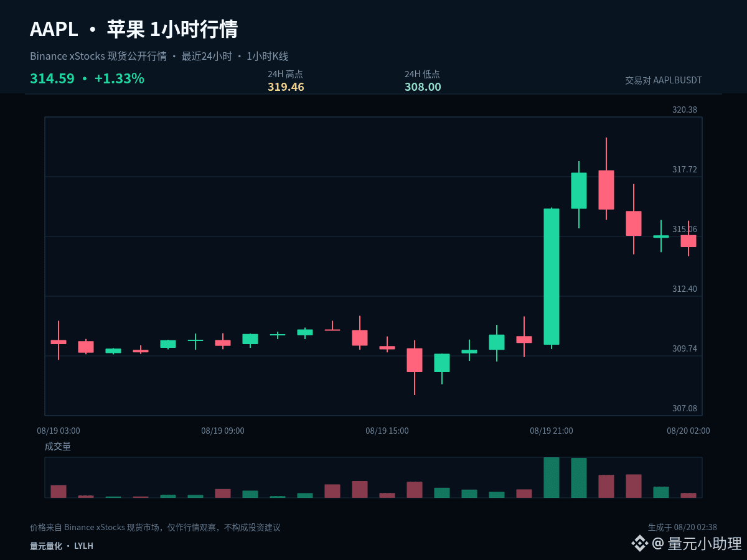Select the first red candlestick at 08/19 03:00
747x560 pixels.
point(59,342)
